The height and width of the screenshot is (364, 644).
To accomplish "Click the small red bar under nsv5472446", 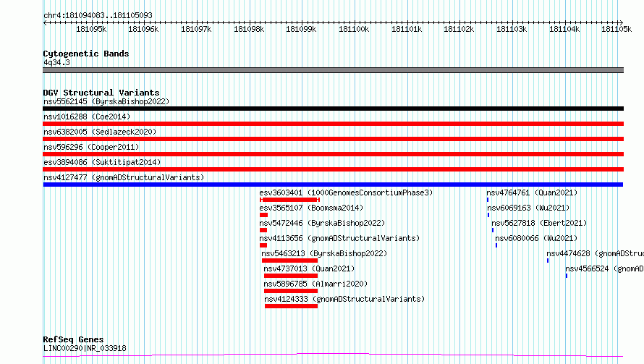I will point(263,230).
